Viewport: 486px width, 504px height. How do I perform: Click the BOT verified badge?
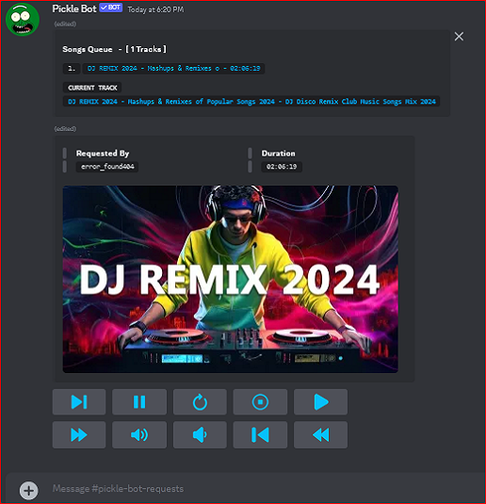pos(111,8)
